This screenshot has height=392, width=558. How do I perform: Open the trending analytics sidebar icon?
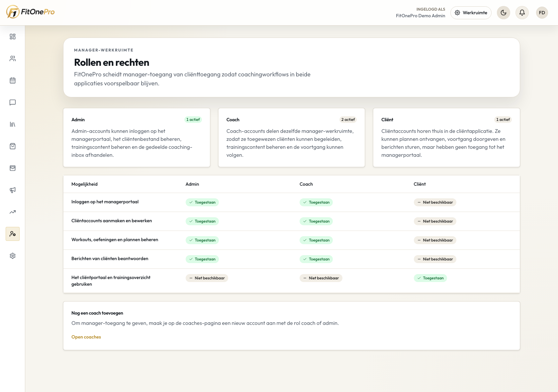[13, 212]
